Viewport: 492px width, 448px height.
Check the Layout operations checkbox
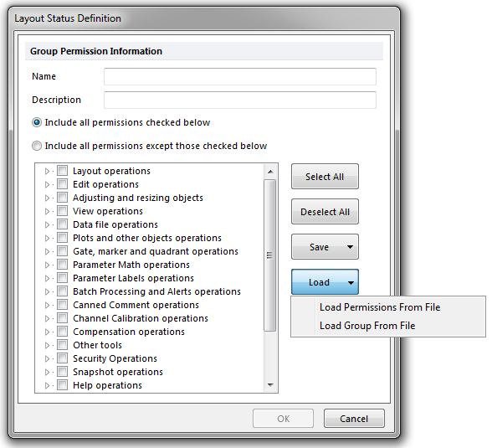(x=63, y=171)
